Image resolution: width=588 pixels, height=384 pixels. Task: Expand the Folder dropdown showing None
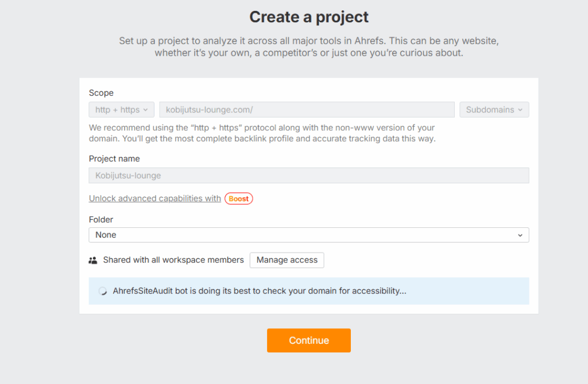click(308, 235)
